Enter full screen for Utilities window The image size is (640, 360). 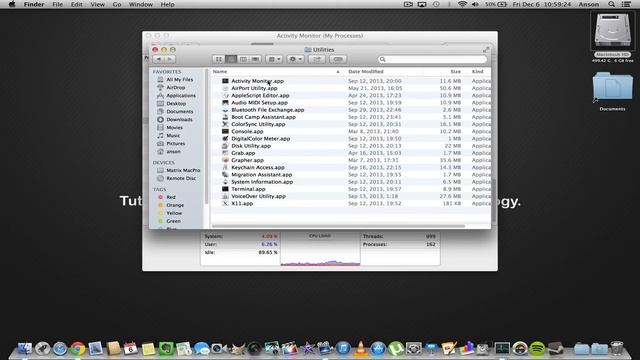(x=486, y=49)
